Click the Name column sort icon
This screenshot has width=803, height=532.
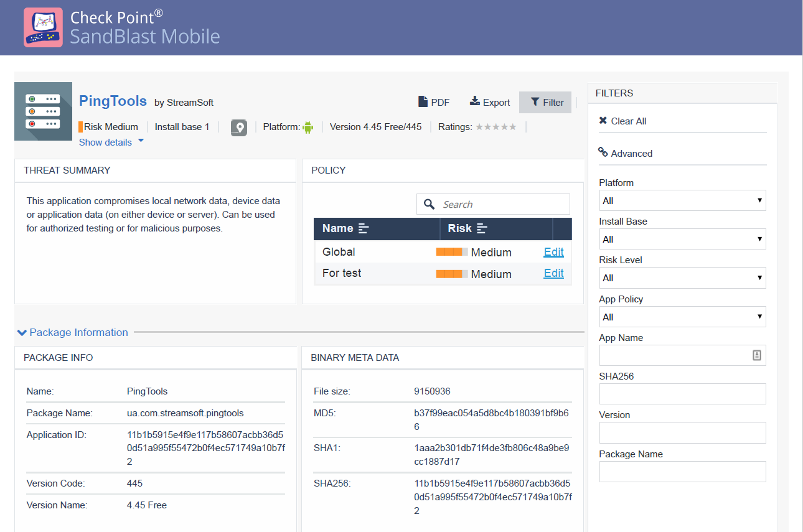pos(364,229)
